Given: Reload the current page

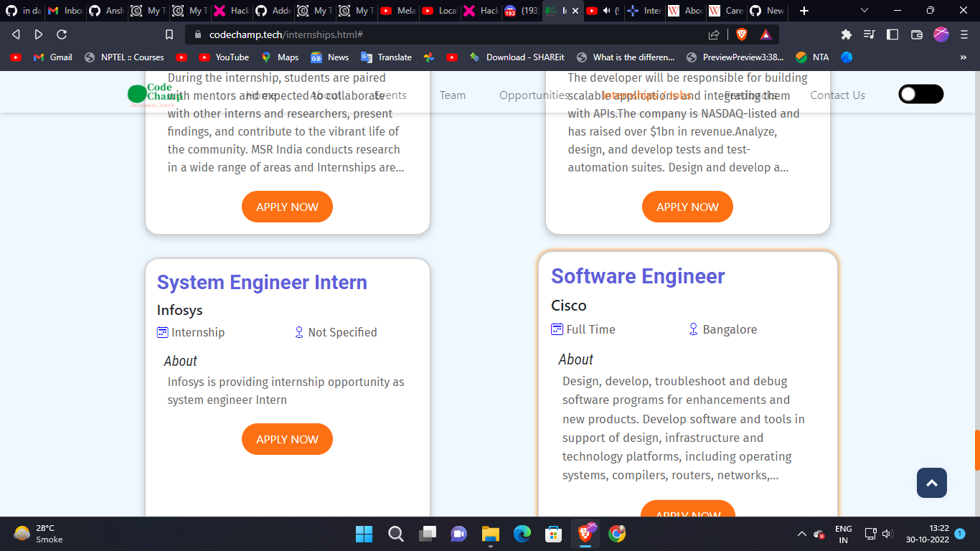Looking at the screenshot, I should click(x=62, y=34).
